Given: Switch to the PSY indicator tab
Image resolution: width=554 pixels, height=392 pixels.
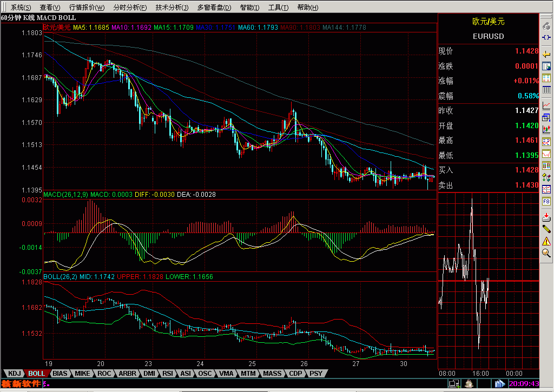Looking at the screenshot, I should 316,373.
